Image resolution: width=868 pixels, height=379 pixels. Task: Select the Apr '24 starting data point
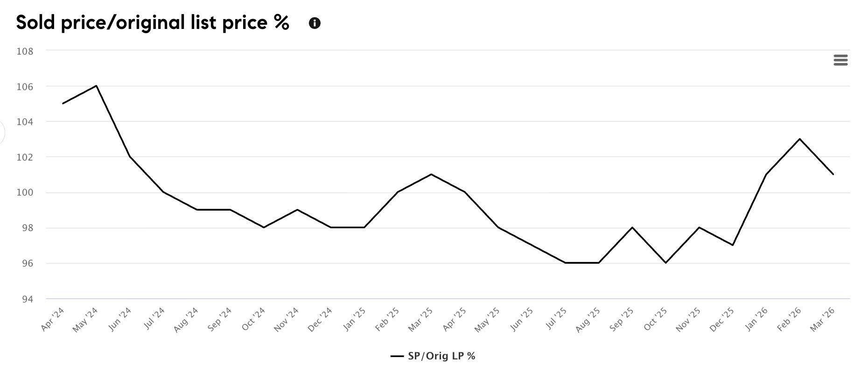pos(63,103)
